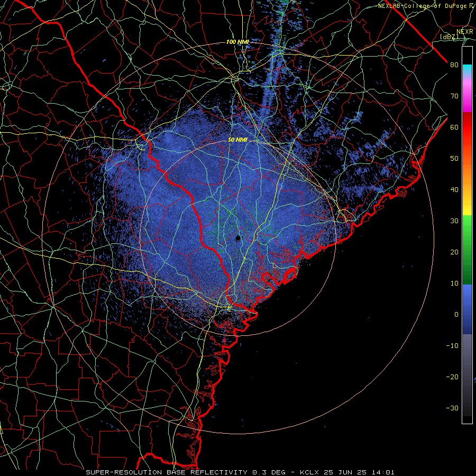Click the 50 NMI range ring label
Viewport: 476px width, 476px height.
(237, 140)
